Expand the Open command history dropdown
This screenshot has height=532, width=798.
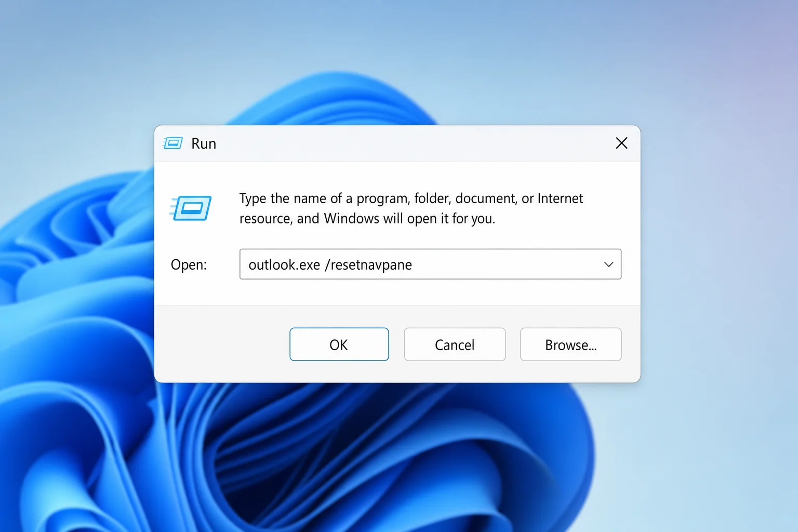tap(609, 264)
